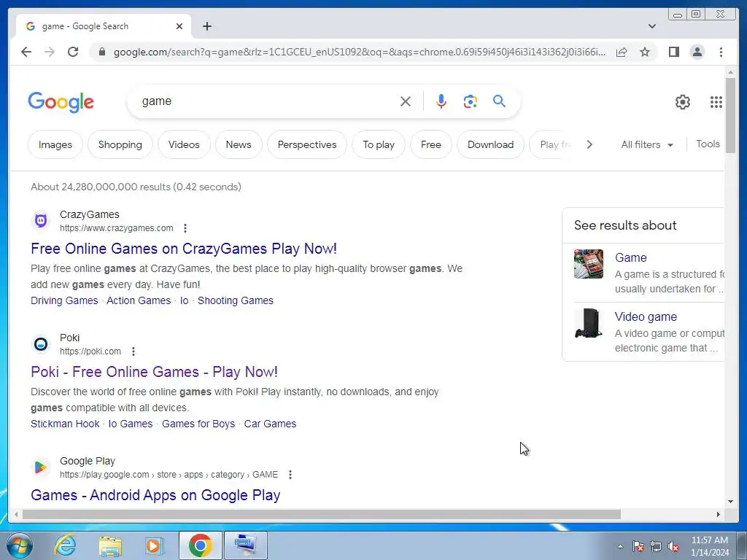Start voice search with the microphone icon

(441, 101)
